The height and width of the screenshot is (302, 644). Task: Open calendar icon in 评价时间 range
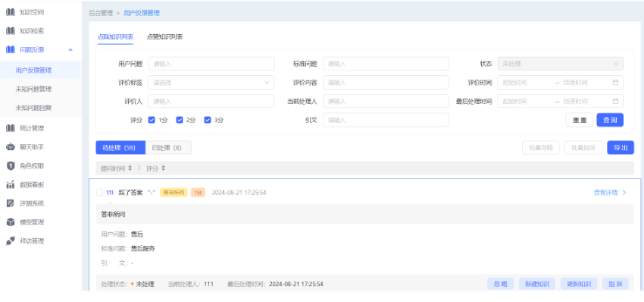[x=615, y=82]
